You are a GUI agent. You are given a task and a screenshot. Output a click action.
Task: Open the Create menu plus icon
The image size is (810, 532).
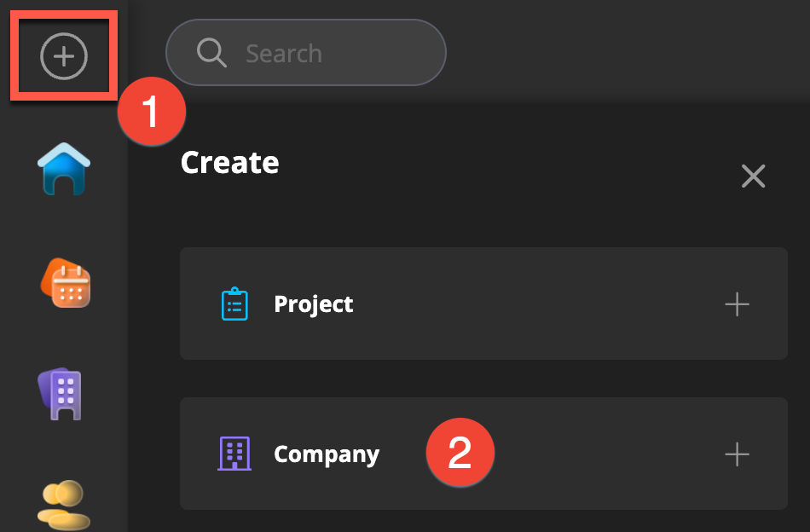(x=64, y=56)
